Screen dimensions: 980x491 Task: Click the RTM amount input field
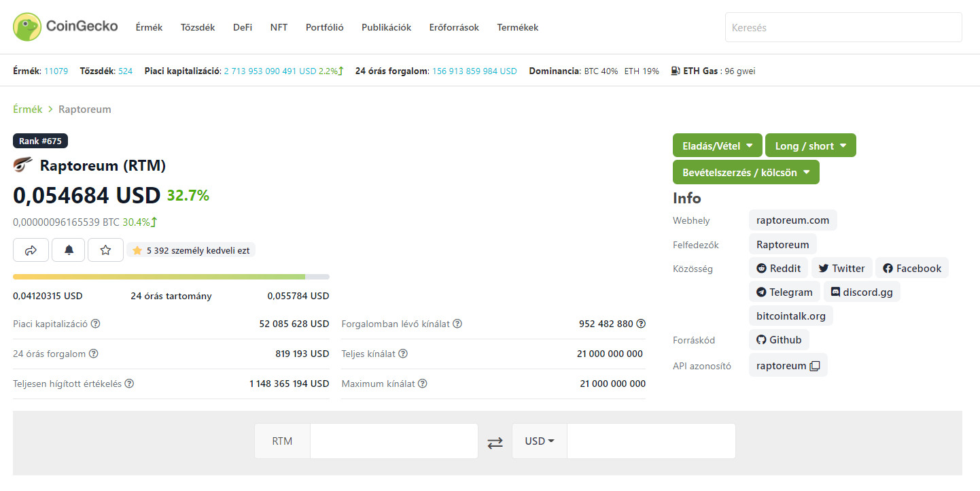(x=393, y=441)
